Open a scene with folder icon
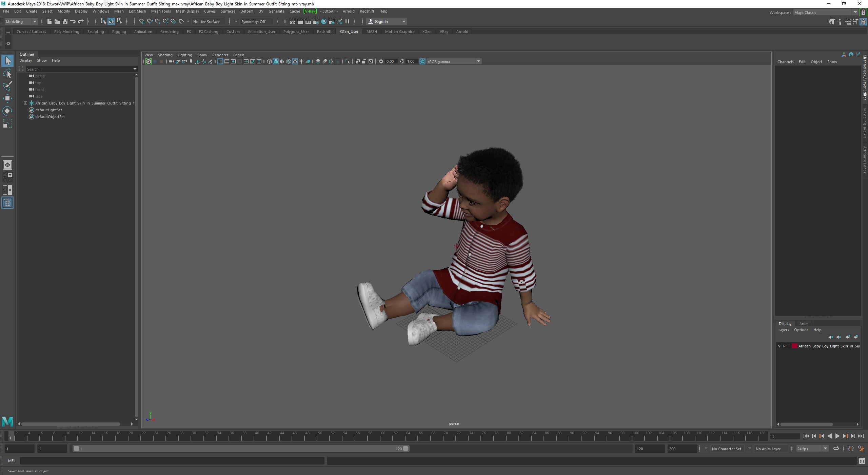 (57, 21)
